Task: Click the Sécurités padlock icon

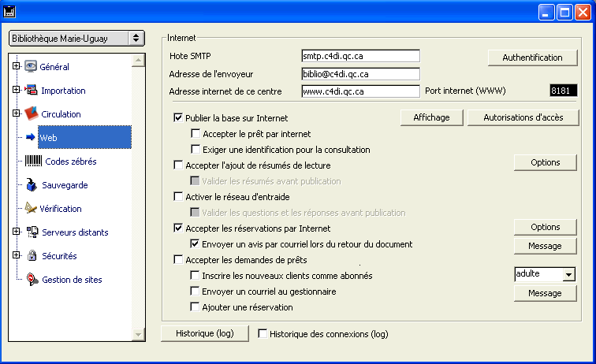Action: tap(32, 256)
